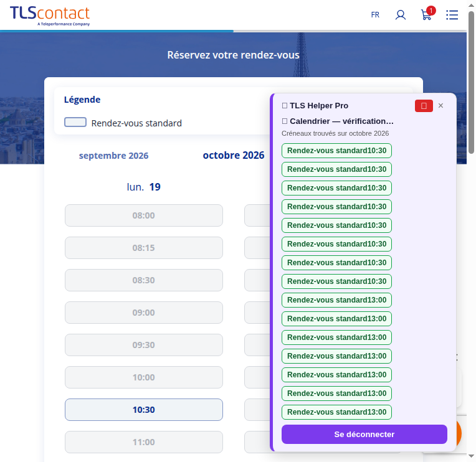
Task: Click the scrollbar down arrow
Action: (x=471, y=456)
